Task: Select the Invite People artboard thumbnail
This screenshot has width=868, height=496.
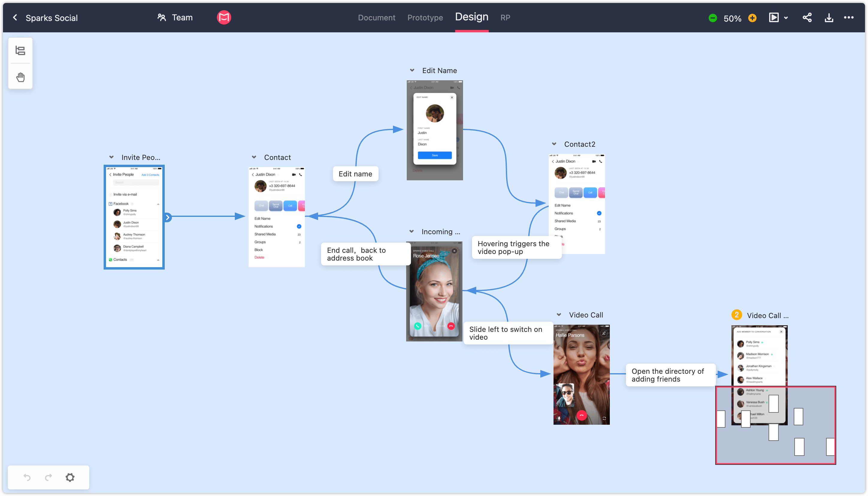Action: [134, 217]
